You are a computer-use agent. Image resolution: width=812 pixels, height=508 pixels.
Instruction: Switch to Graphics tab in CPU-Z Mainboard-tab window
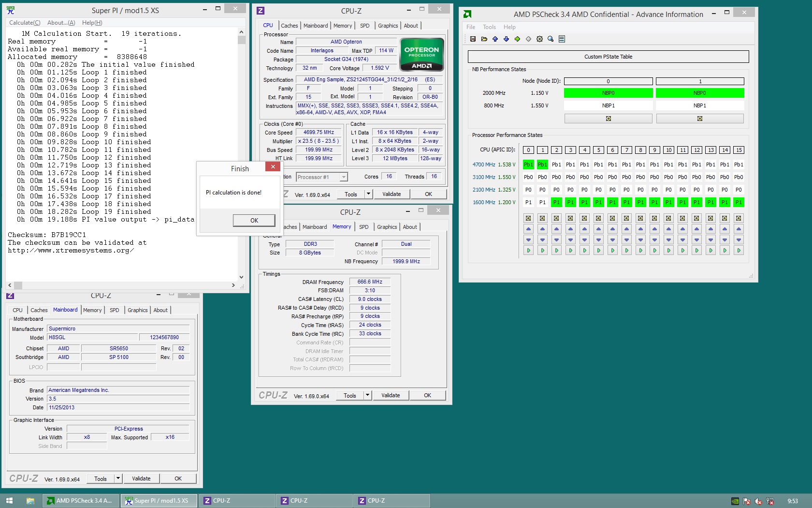point(138,310)
